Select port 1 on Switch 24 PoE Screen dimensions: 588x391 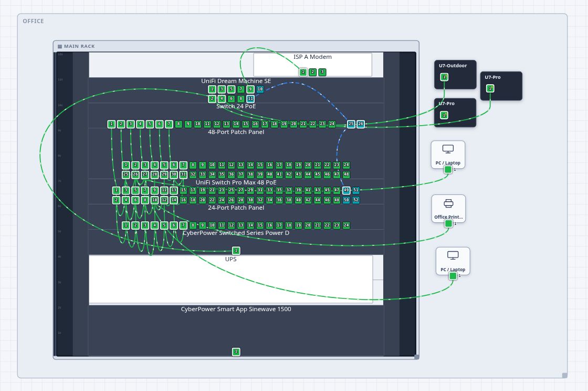(111, 124)
